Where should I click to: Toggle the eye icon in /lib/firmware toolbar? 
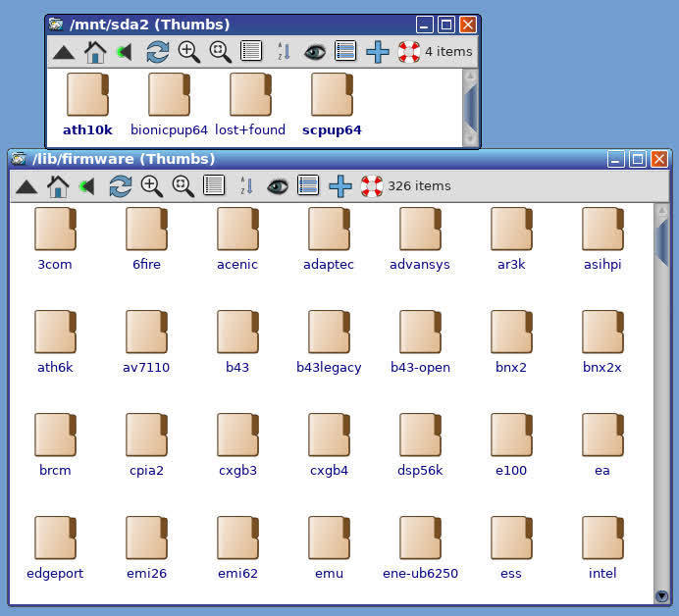pos(278,186)
